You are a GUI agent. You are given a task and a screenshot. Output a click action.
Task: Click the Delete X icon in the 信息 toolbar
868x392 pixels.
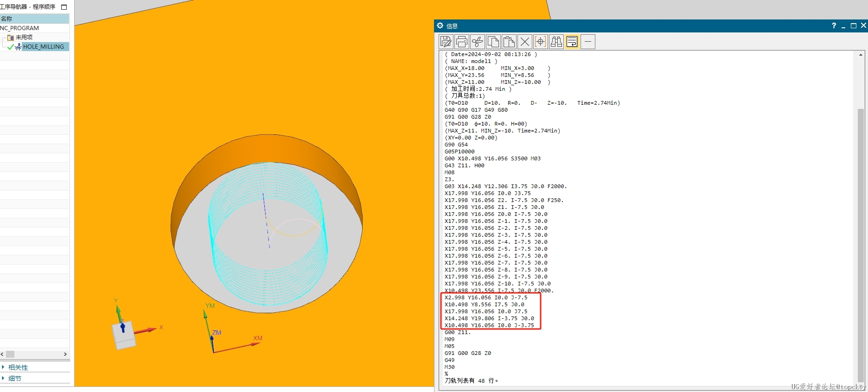[x=524, y=42]
